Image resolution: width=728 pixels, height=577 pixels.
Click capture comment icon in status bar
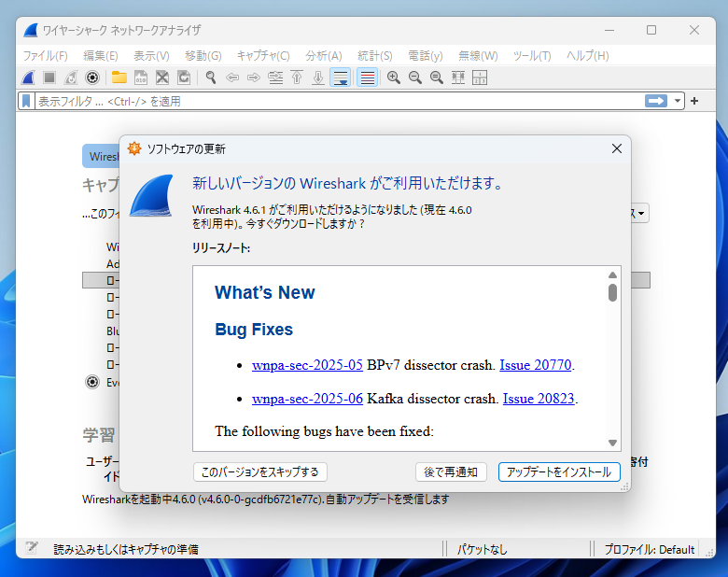tap(32, 549)
